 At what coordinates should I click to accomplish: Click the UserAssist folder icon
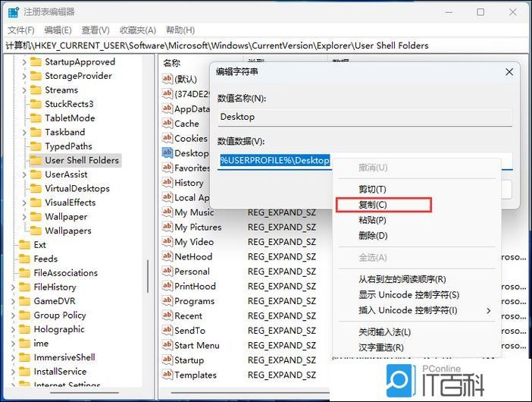[36, 174]
